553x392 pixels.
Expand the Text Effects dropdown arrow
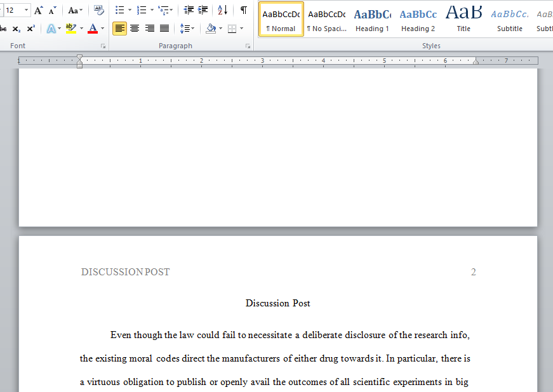pyautogui.click(x=59, y=29)
